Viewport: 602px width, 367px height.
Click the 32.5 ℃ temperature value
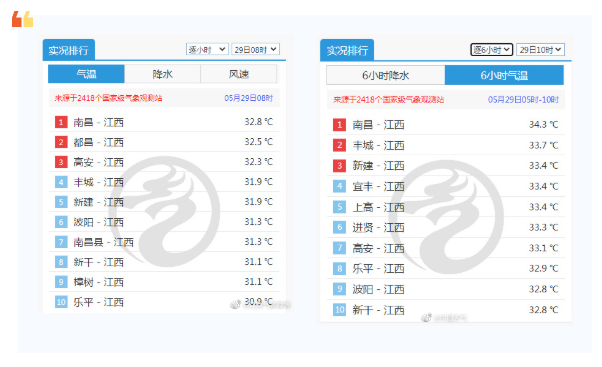click(259, 142)
